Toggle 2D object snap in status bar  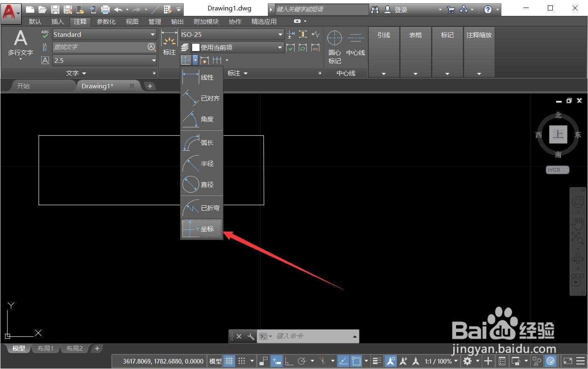click(x=356, y=361)
